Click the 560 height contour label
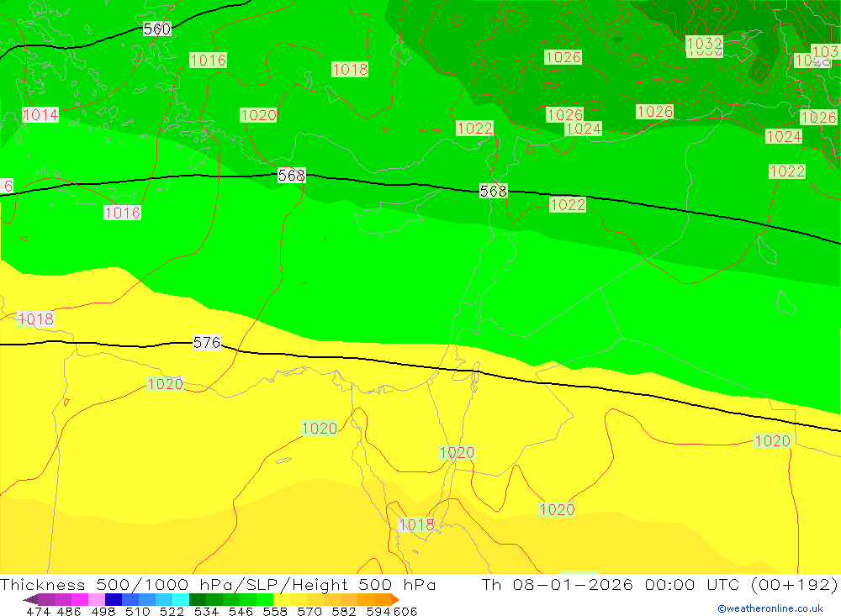This screenshot has height=616, width=841. (157, 29)
